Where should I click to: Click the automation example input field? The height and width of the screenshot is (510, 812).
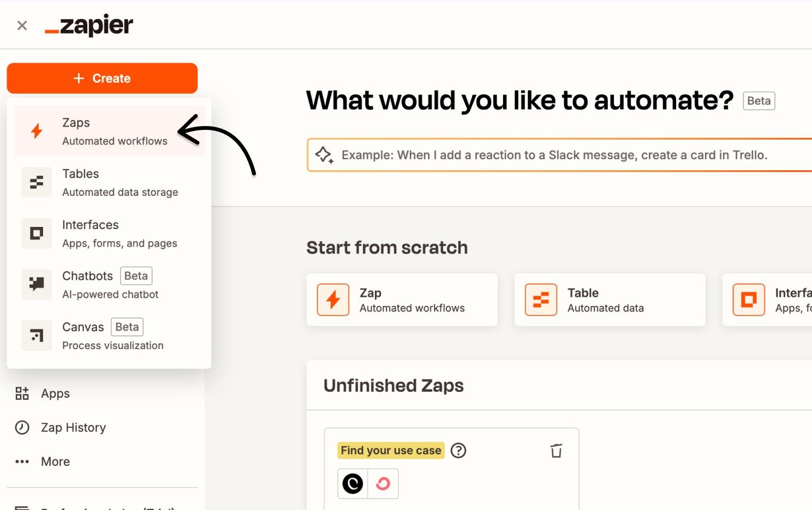pyautogui.click(x=557, y=155)
